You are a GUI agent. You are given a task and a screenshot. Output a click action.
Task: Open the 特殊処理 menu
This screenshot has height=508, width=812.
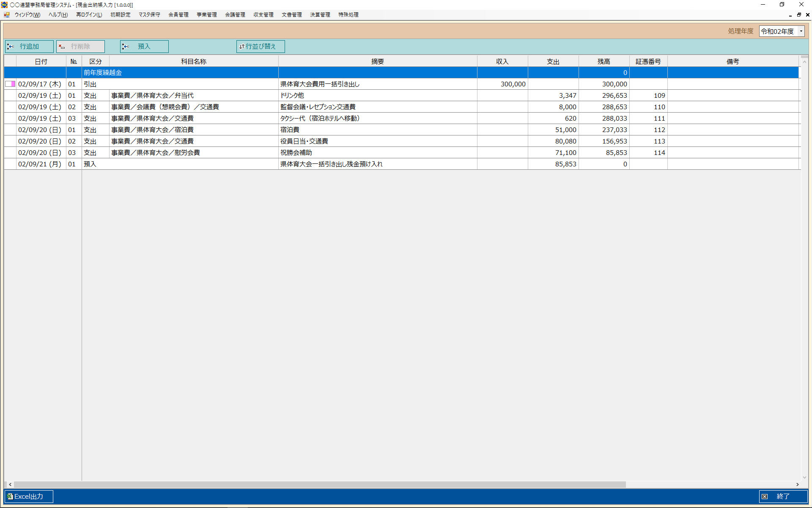coord(348,15)
